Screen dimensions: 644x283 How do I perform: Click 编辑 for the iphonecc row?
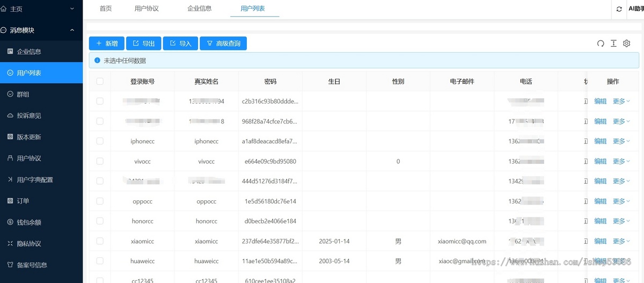coord(601,141)
